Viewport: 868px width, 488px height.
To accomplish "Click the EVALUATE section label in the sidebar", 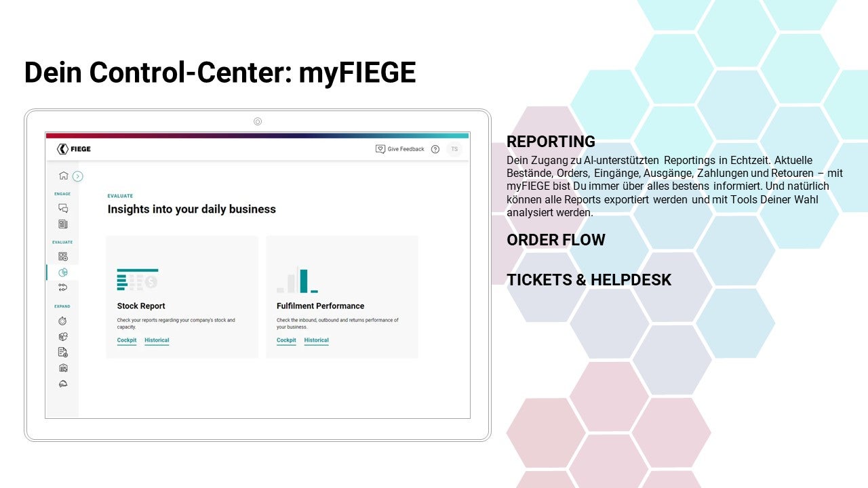I will tap(62, 242).
